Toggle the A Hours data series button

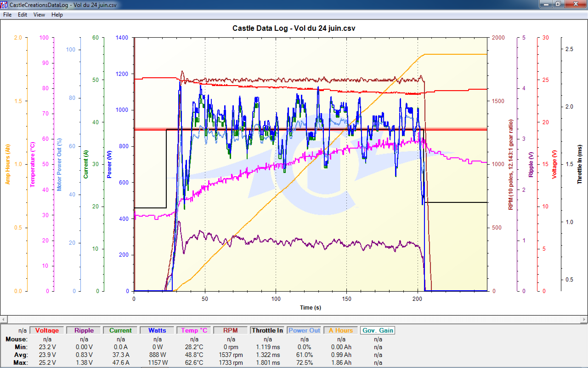(x=341, y=330)
